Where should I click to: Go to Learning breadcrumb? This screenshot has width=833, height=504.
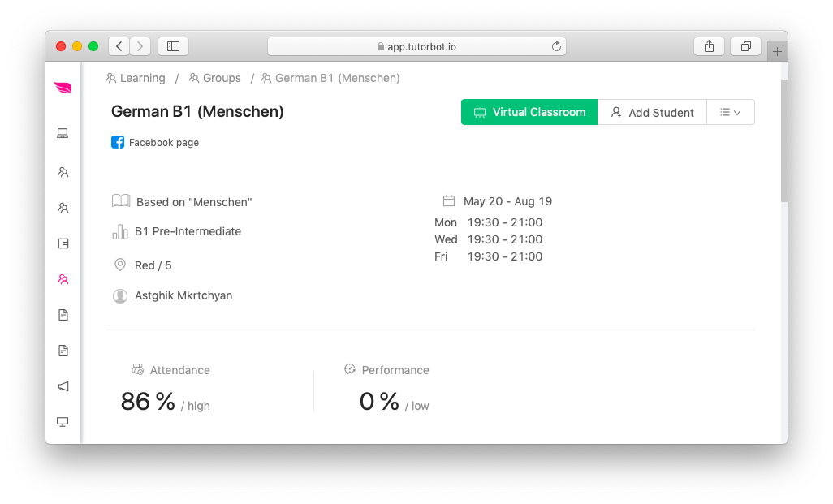pos(136,78)
